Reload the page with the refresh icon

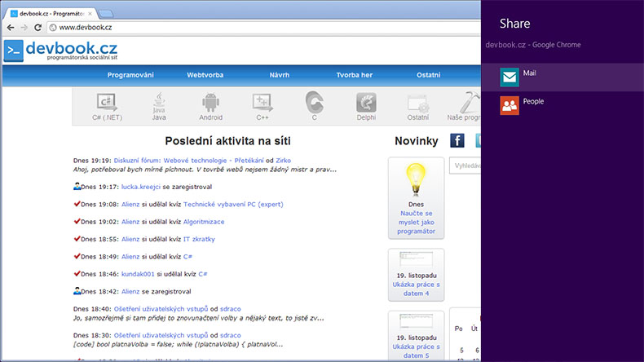(x=37, y=28)
